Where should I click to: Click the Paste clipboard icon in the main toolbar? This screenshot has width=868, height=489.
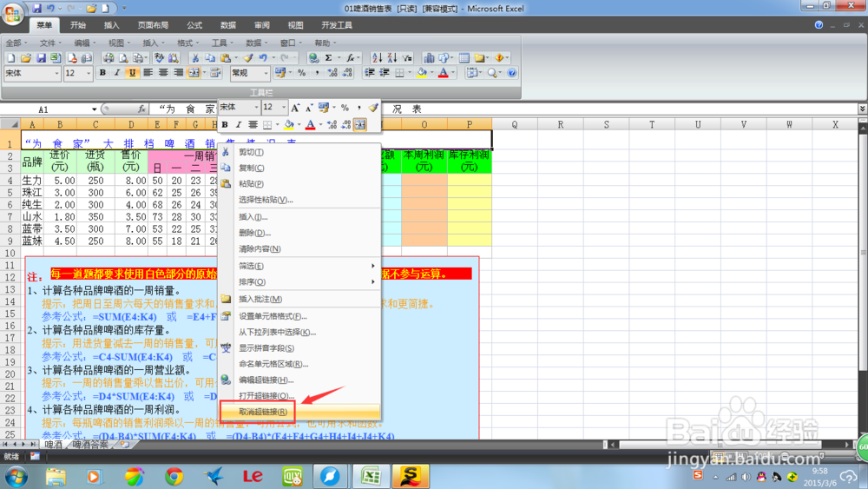coord(225,57)
